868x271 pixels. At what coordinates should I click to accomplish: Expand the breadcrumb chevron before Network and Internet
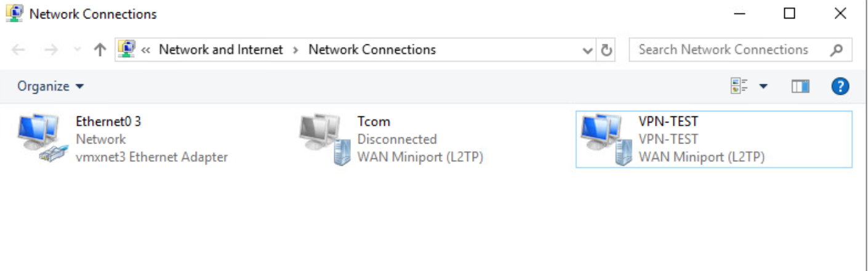tap(146, 51)
